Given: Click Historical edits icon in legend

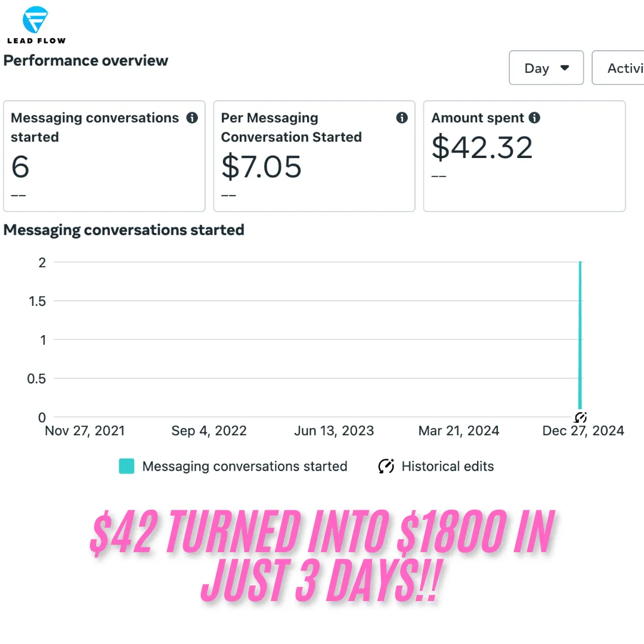Looking at the screenshot, I should [x=386, y=466].
